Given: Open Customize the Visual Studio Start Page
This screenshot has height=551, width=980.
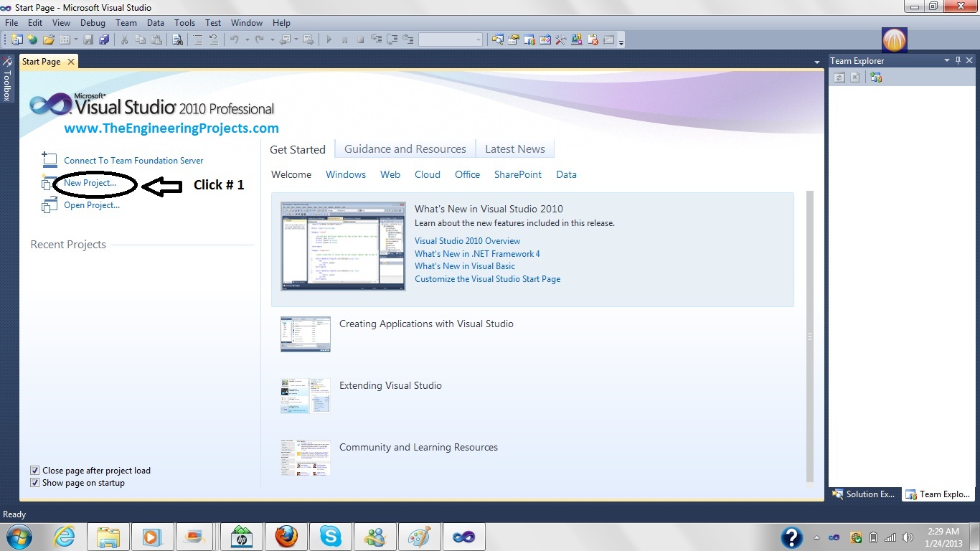Looking at the screenshot, I should click(x=488, y=279).
